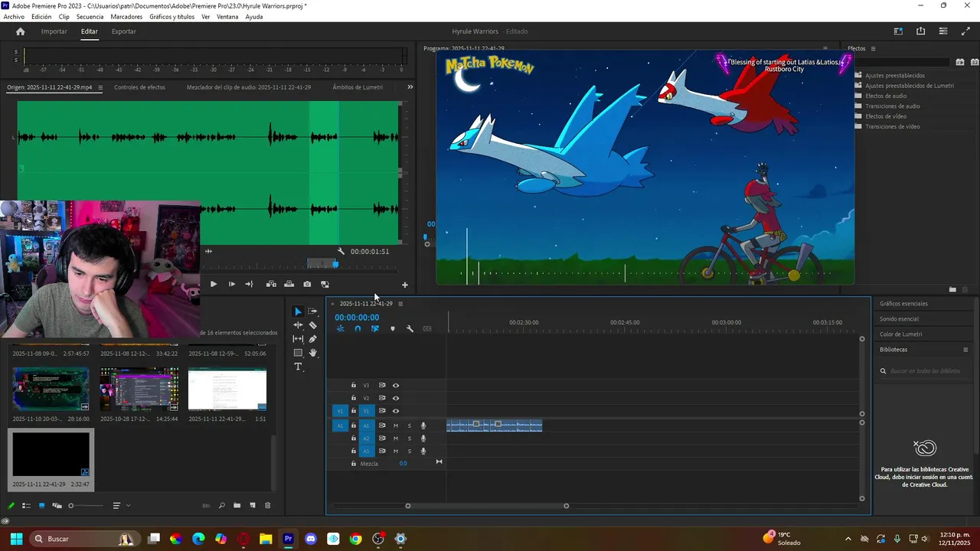Choose the Ripple Edit tool
The width and height of the screenshot is (980, 551).
click(299, 325)
